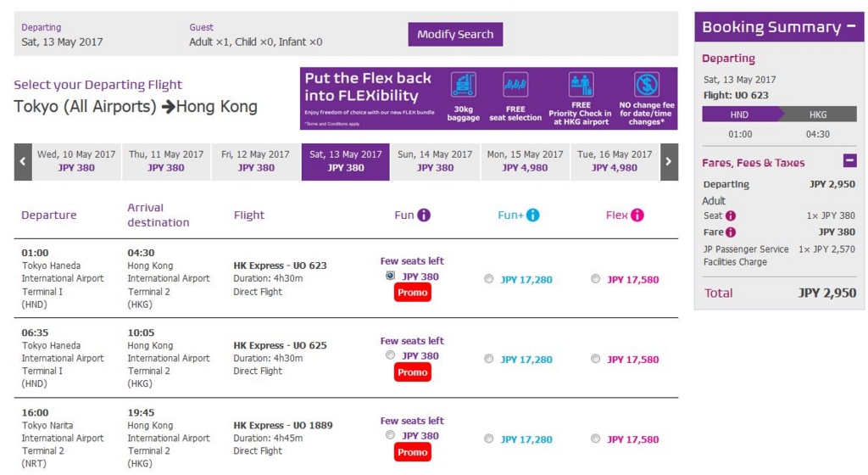Click the Seat info icon in Booking Summary

click(731, 216)
